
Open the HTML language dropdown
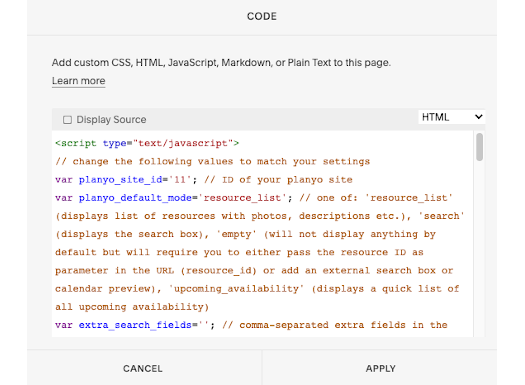click(451, 117)
